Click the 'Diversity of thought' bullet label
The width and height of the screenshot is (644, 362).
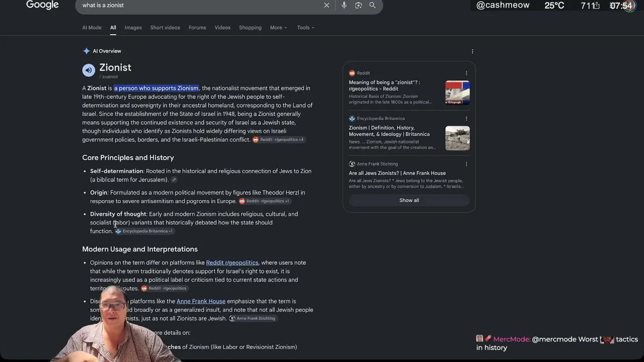[x=118, y=214]
